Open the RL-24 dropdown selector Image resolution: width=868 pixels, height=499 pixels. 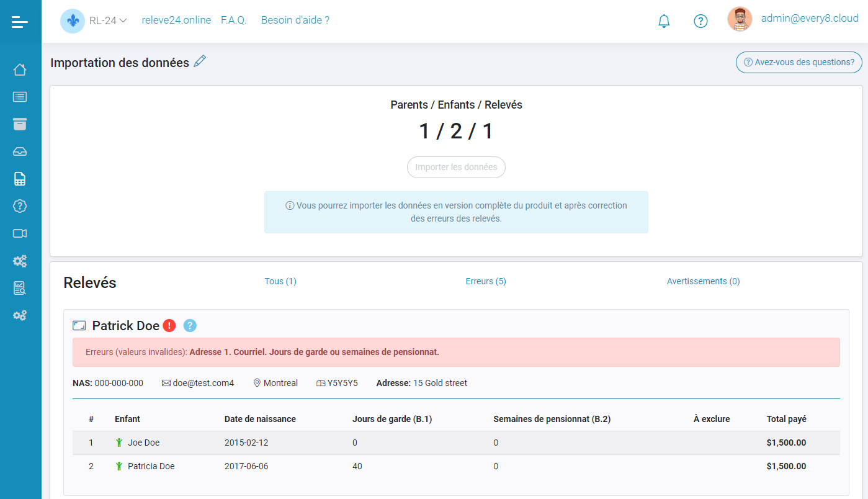tap(109, 19)
